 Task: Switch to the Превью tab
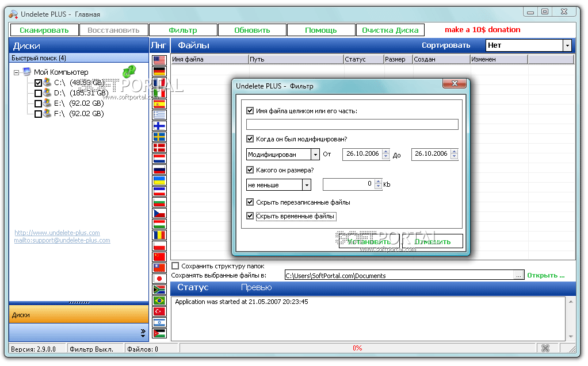[x=256, y=287]
